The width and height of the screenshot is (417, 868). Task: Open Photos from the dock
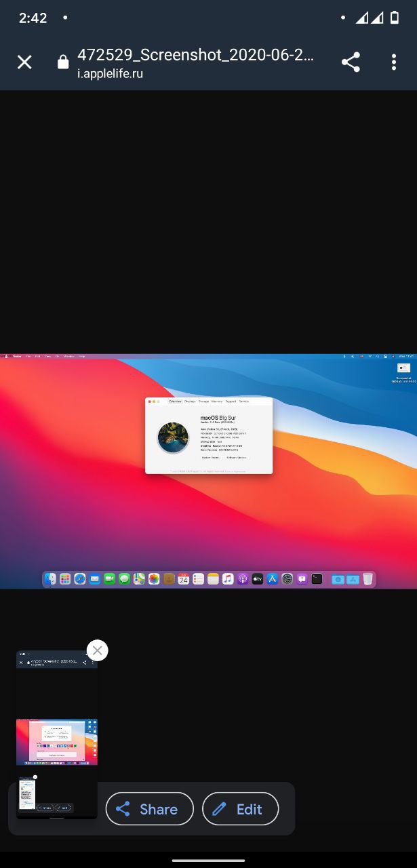tap(154, 579)
